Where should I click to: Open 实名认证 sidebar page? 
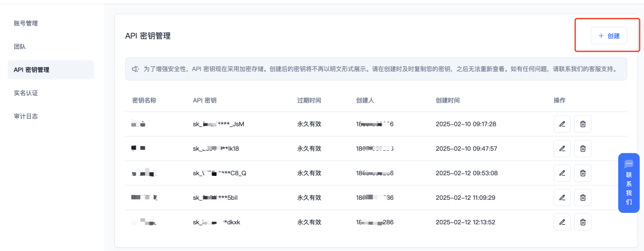tap(26, 93)
